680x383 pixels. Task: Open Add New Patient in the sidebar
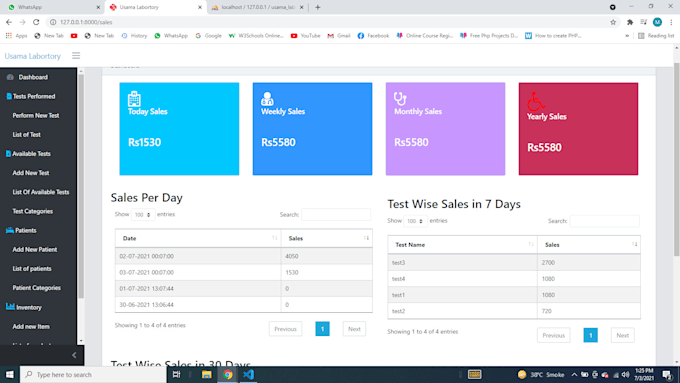[x=35, y=249]
